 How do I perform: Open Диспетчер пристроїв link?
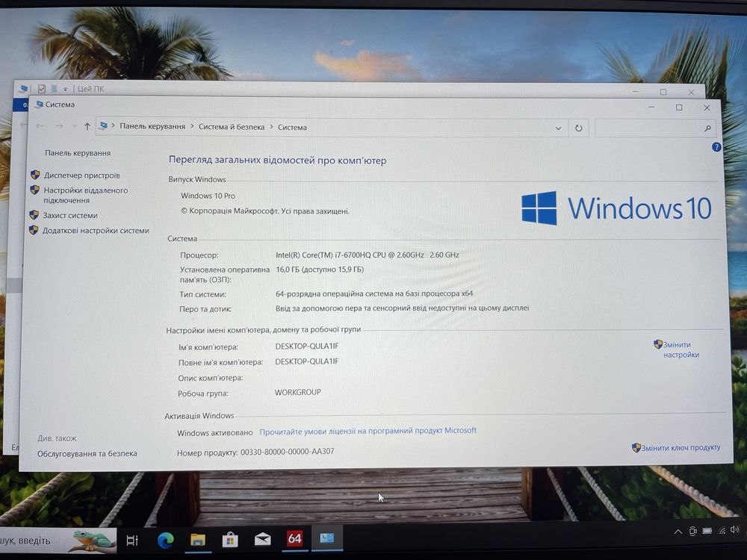coord(82,175)
